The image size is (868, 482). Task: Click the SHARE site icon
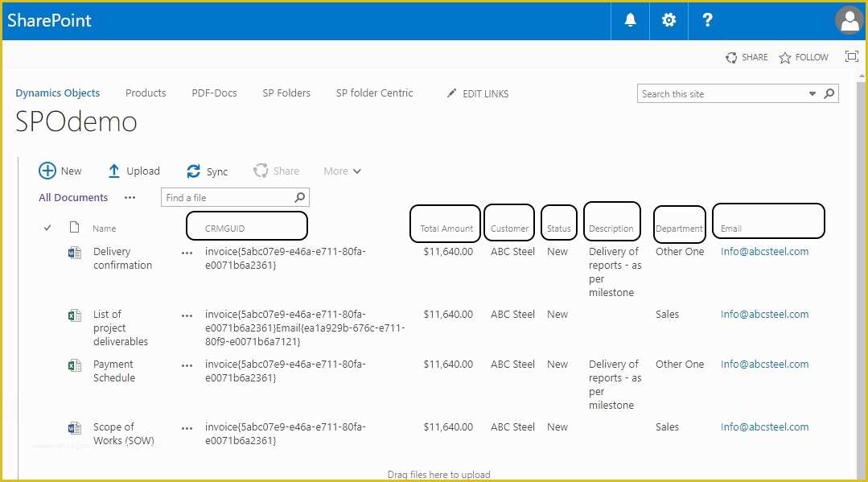pos(731,58)
